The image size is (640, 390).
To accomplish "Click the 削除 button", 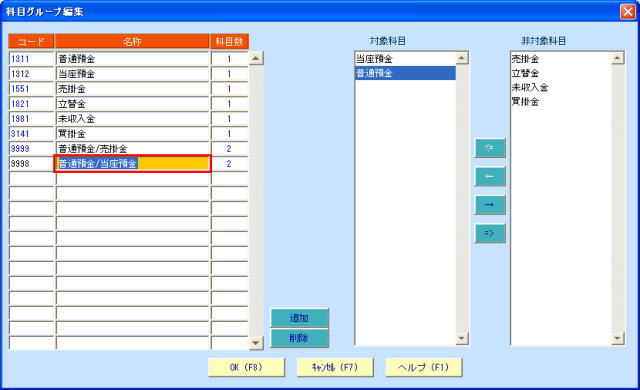I will 299,338.
